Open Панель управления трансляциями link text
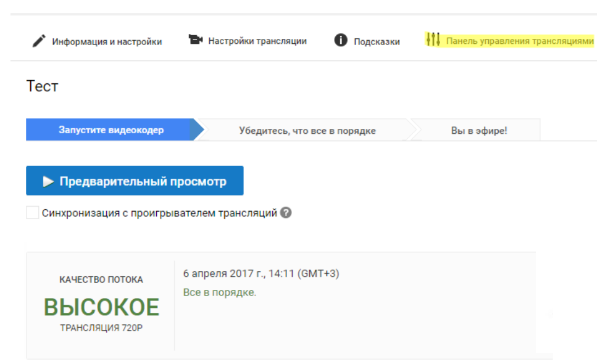The height and width of the screenshot is (364, 613). coord(520,41)
